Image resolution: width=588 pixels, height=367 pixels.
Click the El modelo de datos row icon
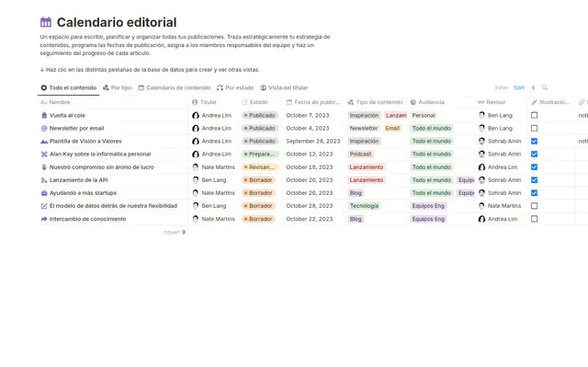pos(44,206)
